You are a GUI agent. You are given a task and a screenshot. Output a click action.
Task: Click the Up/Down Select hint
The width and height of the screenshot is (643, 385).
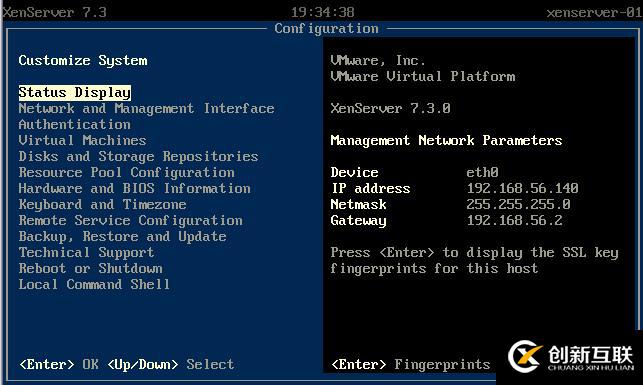click(x=171, y=364)
